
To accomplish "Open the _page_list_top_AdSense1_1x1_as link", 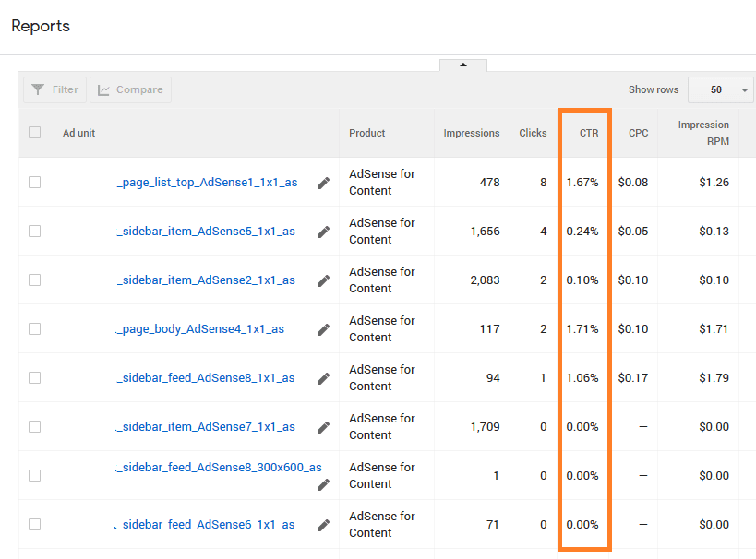I will tap(208, 183).
